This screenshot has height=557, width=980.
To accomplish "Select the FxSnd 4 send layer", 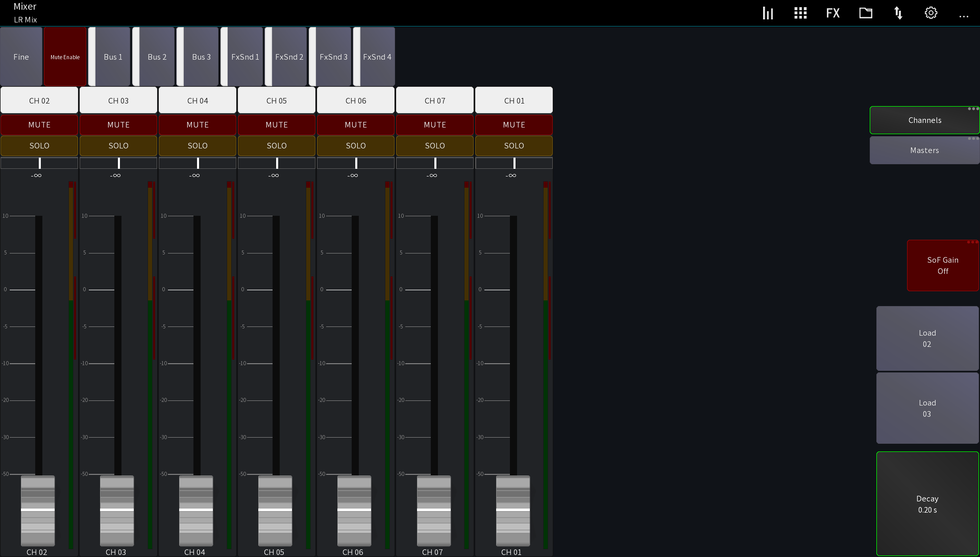I will pyautogui.click(x=376, y=57).
